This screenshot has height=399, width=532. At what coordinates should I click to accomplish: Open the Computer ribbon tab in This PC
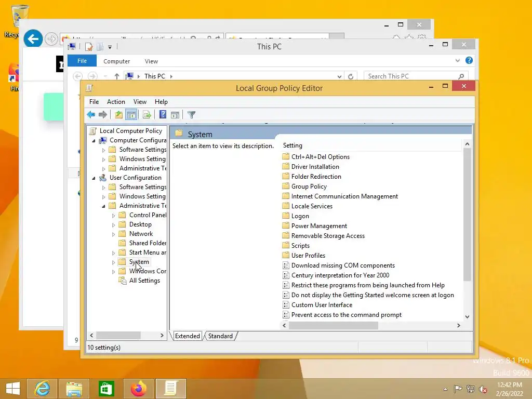117,61
